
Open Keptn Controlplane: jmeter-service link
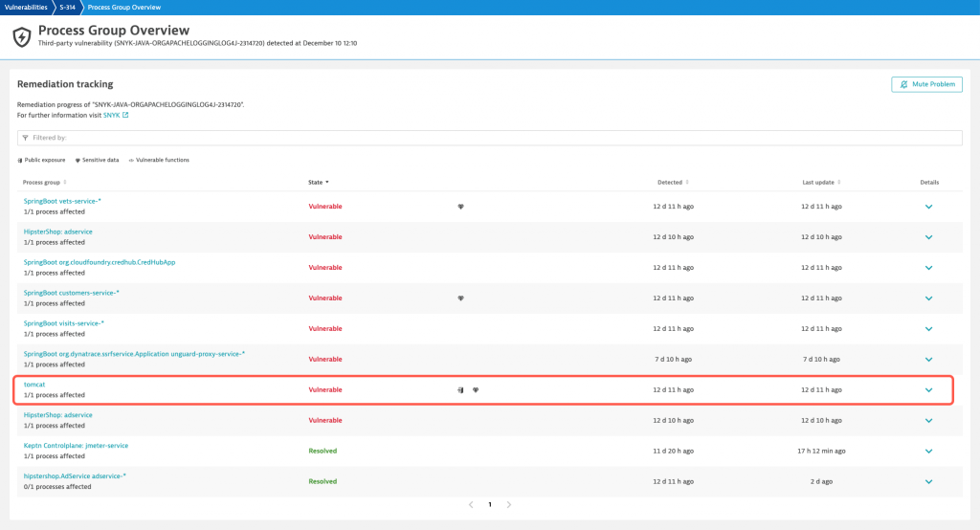(76, 446)
